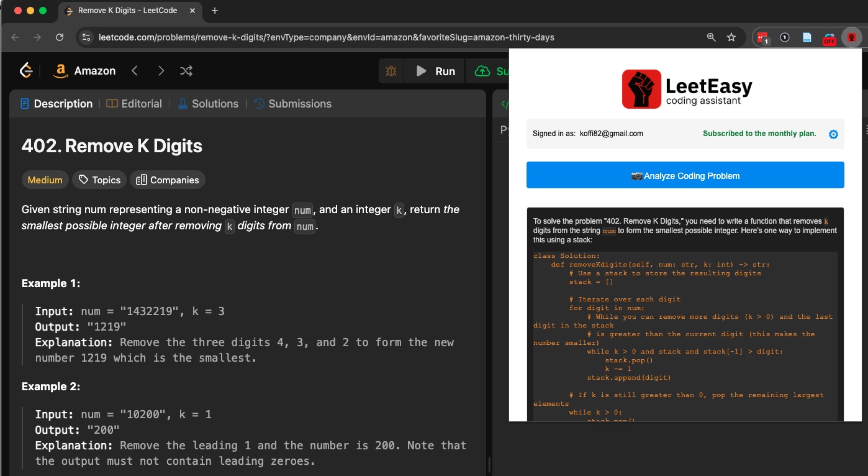Close the Remove K Digits browser tab

pyautogui.click(x=192, y=11)
